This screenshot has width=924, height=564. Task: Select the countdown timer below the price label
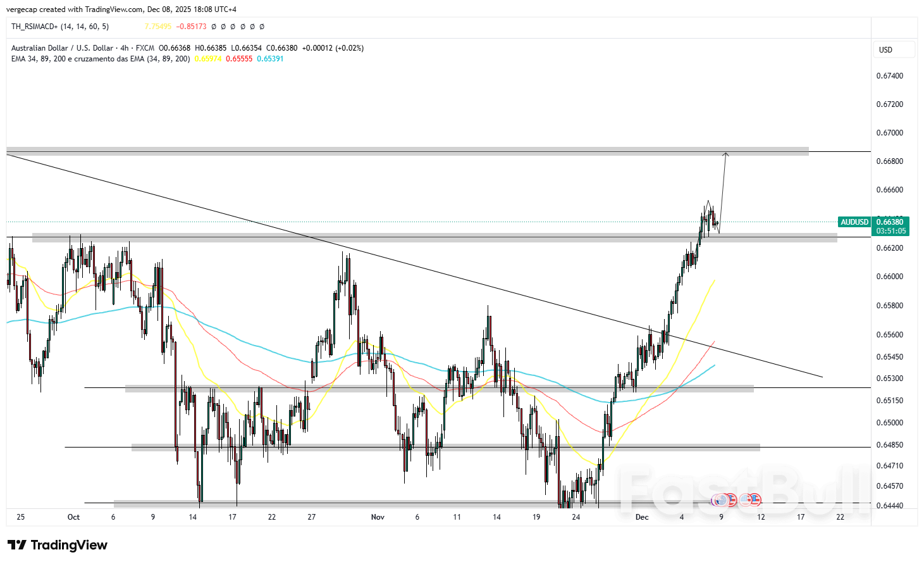coord(890,230)
